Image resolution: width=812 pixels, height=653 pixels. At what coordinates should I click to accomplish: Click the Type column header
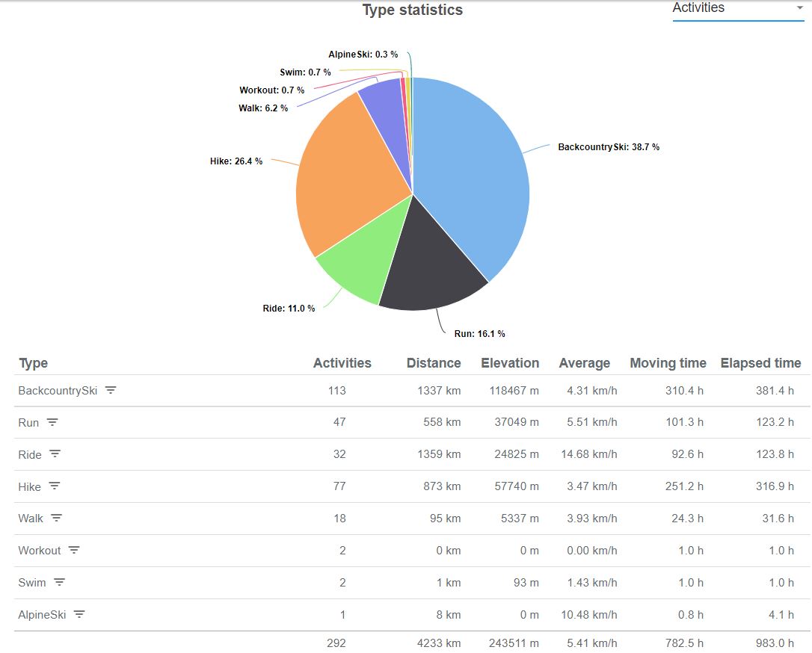click(x=34, y=363)
